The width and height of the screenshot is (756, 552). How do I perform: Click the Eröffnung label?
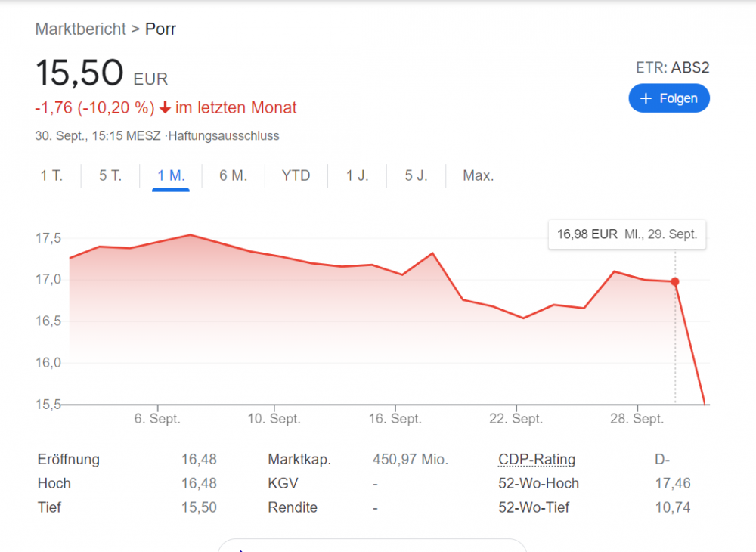click(69, 460)
